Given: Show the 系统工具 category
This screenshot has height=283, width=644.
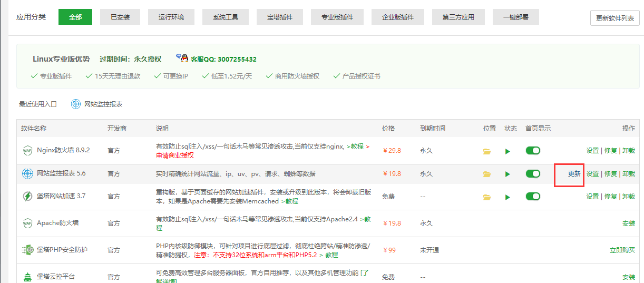Looking at the screenshot, I should pos(226,17).
